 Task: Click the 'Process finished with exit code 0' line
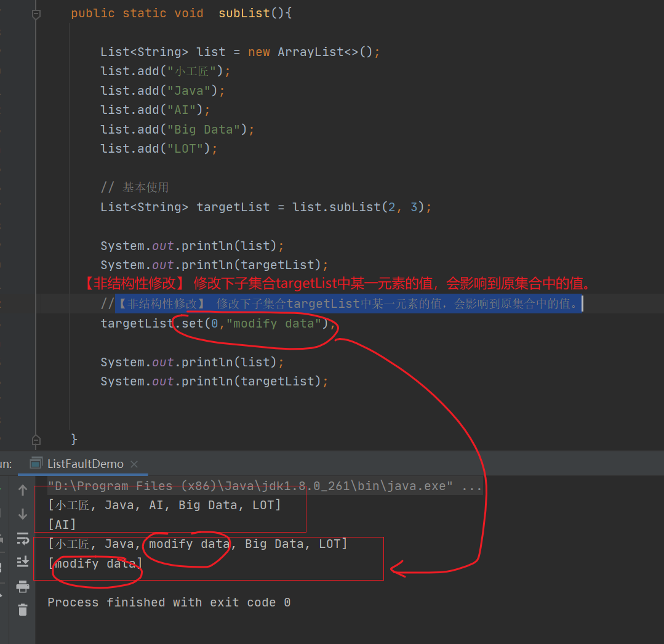coord(169,603)
